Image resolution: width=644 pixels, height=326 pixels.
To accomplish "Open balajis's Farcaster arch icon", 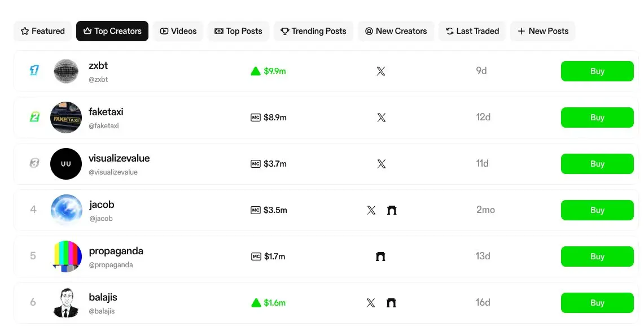I will click(x=391, y=303).
